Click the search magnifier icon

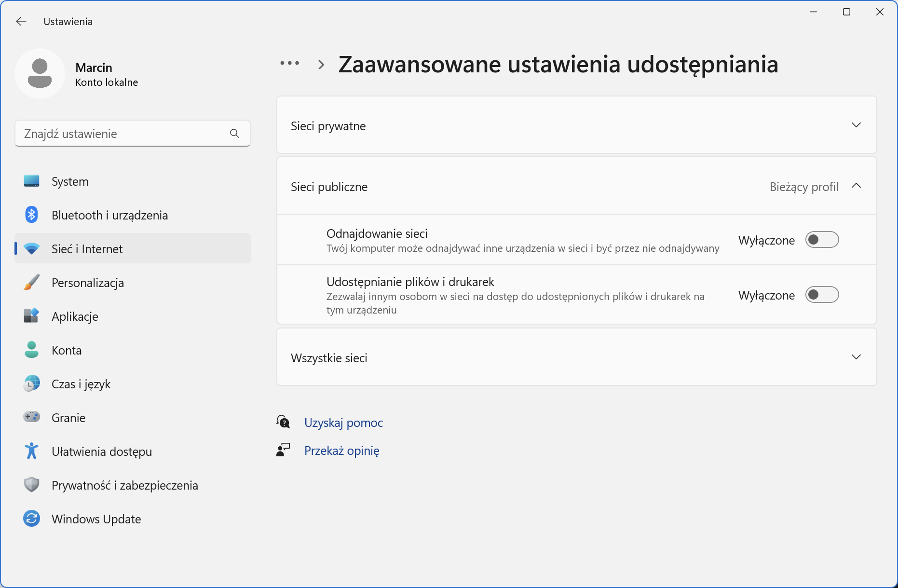tap(235, 134)
